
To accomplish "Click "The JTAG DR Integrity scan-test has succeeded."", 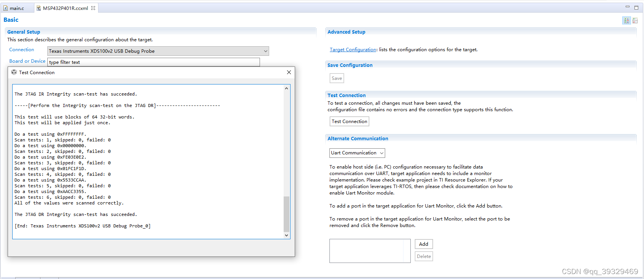I will [x=76, y=214].
